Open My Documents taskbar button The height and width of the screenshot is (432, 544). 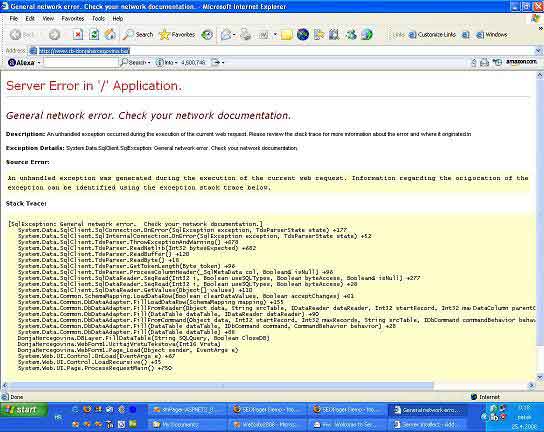click(187, 424)
